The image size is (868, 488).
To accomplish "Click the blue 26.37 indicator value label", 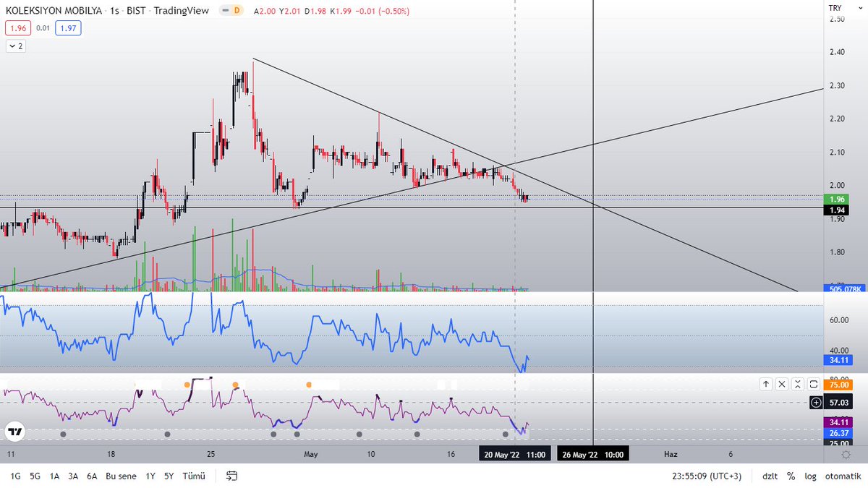I will tap(838, 433).
